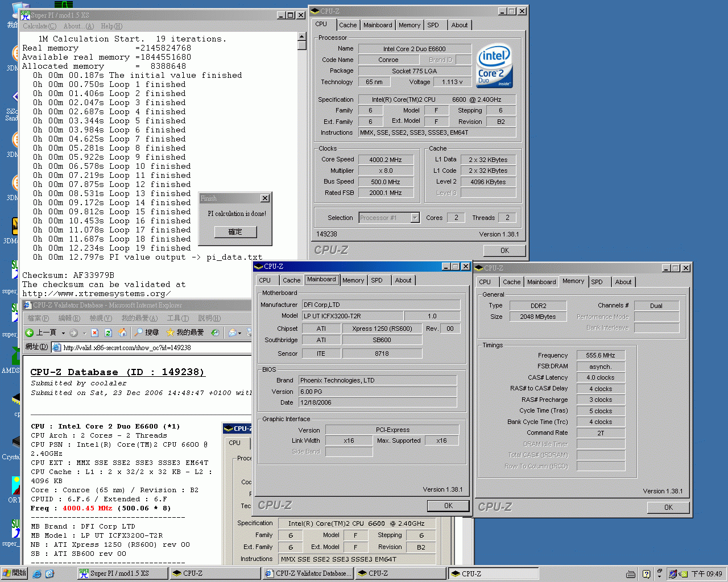
Task: Click the Internet Explorer quick launch icon
Action: pos(37,574)
